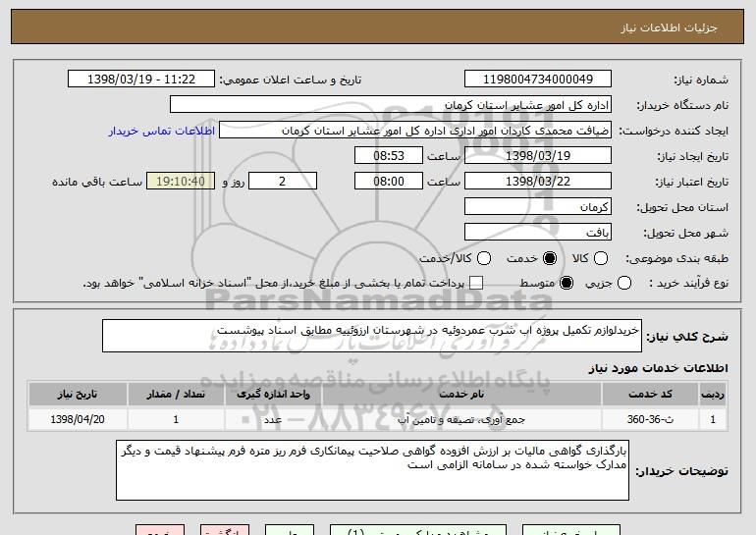Select the کالا/خدمت radio option
The height and width of the screenshot is (535, 756).
(x=484, y=258)
